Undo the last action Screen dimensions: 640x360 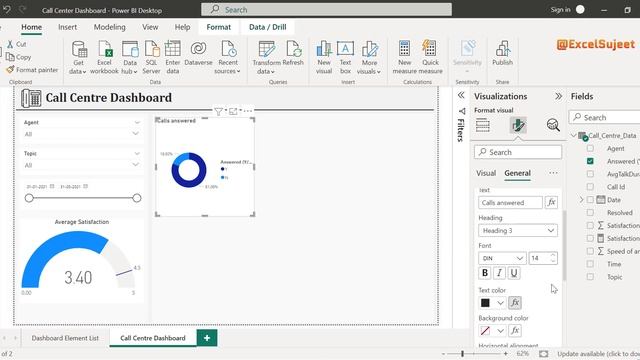tap(7, 9)
